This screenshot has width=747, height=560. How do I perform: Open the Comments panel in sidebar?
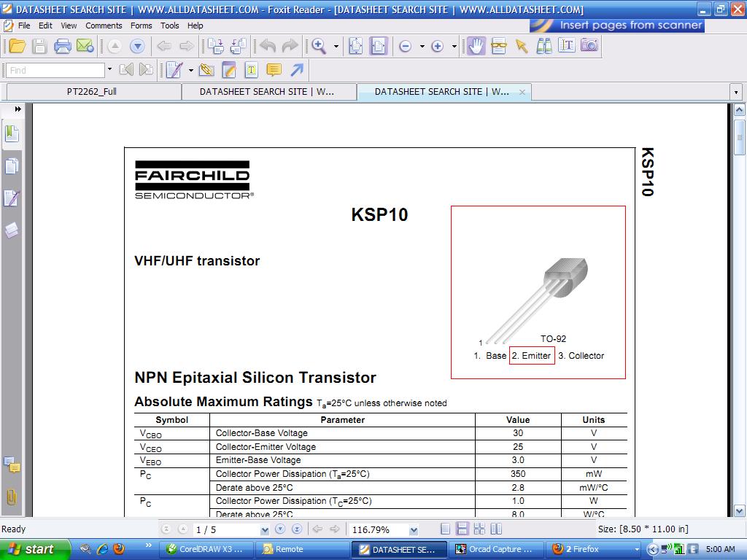[12, 464]
